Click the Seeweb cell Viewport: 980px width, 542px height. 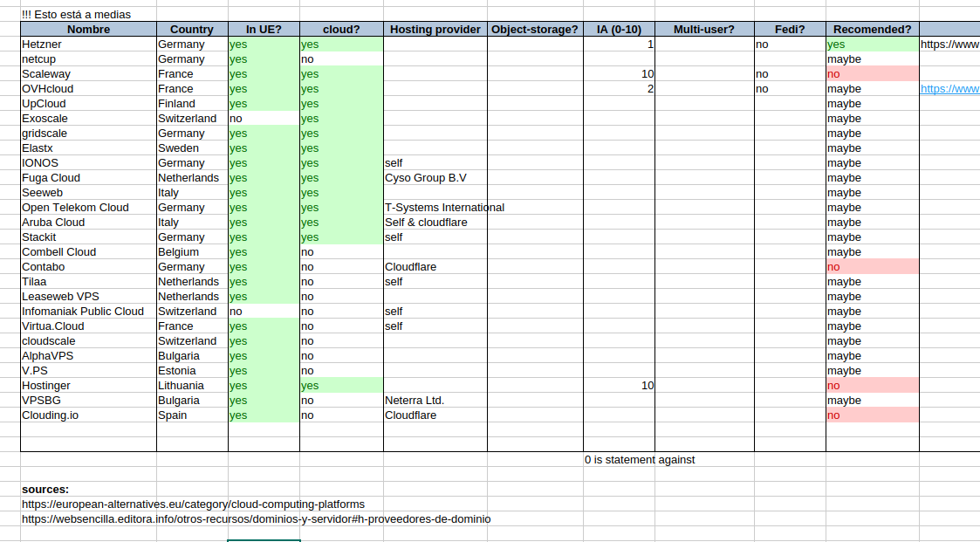[x=88, y=193]
